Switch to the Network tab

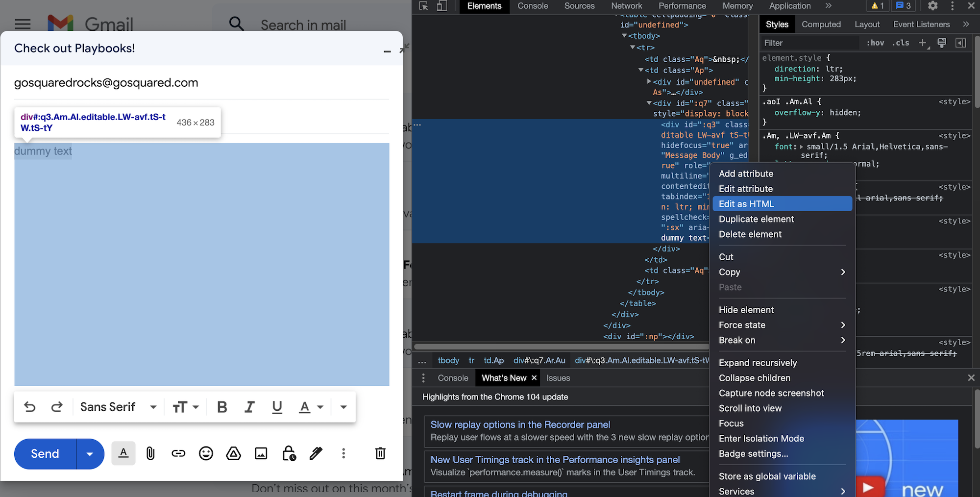(626, 6)
